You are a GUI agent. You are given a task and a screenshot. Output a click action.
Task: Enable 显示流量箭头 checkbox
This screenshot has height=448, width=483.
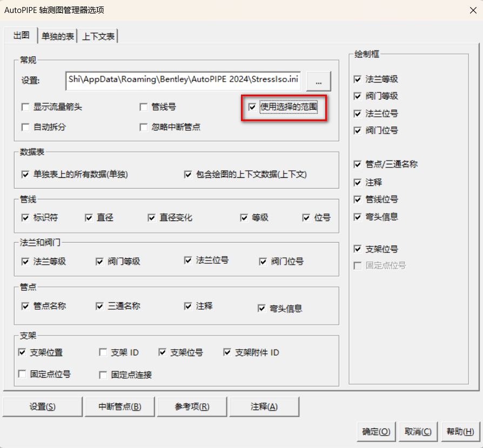tap(25, 107)
